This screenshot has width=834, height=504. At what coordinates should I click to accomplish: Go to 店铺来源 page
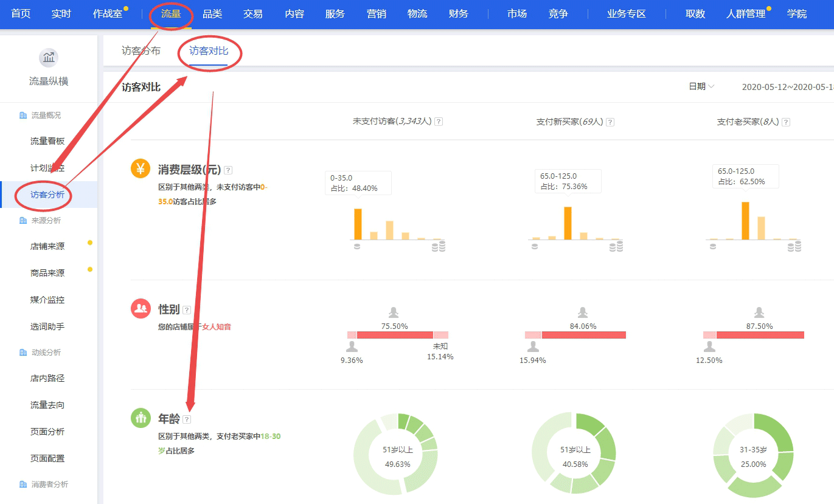(x=47, y=246)
